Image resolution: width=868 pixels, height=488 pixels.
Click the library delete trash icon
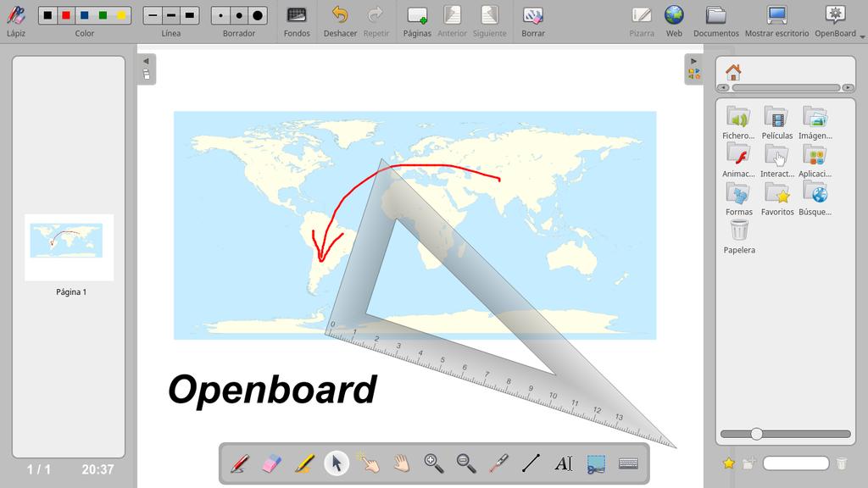pyautogui.click(x=842, y=463)
